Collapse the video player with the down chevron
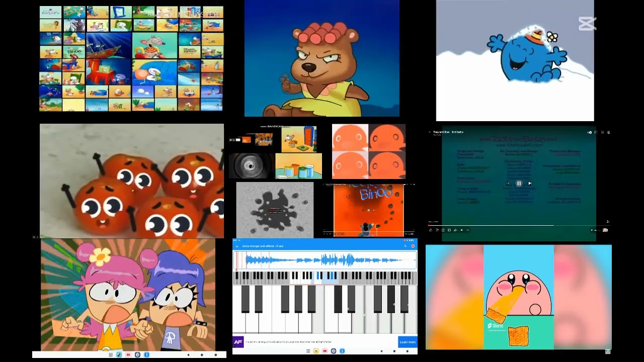Screen dimensions: 644x362 (430, 132)
